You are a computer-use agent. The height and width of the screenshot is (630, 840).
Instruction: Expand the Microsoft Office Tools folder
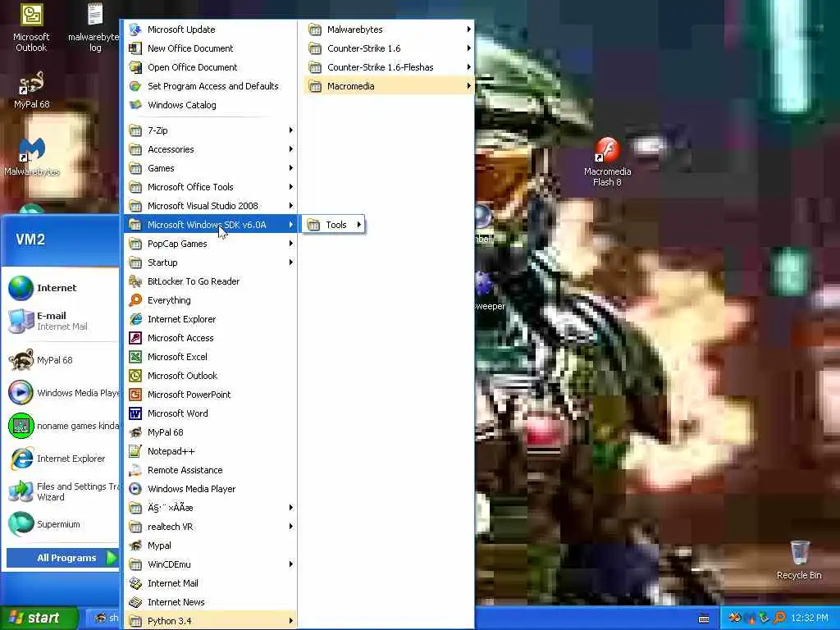point(211,186)
